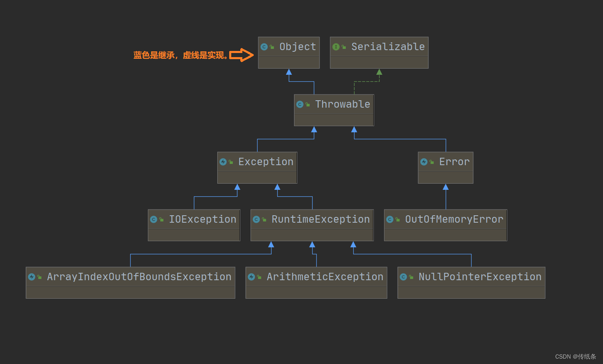
Task: Click the class icon beside IOException
Action: (x=154, y=219)
